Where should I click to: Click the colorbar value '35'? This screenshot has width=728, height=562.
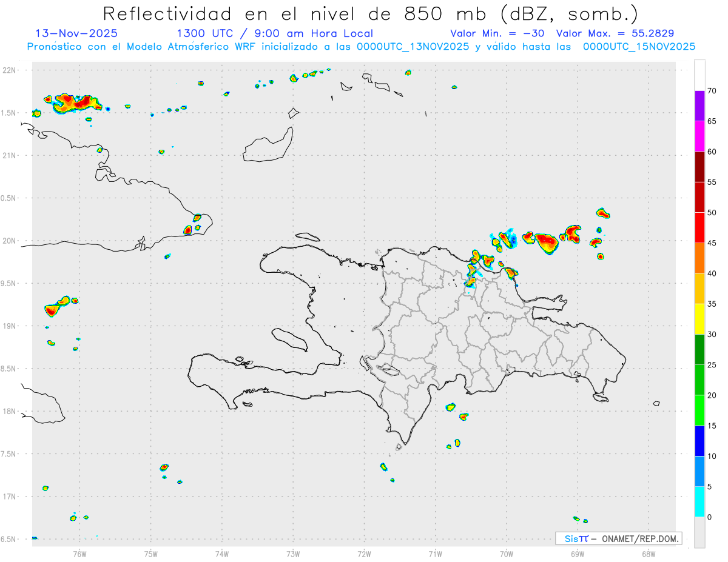pos(712,304)
